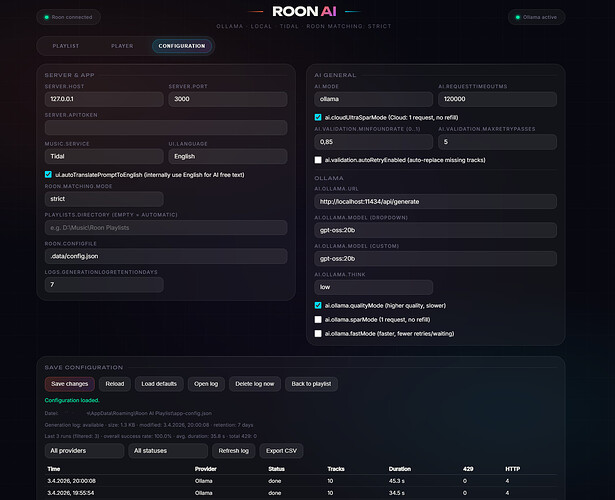The image size is (615, 500).
Task: Uncheck ai.cloudUltraSparMode checkbox
Action: pos(318,117)
